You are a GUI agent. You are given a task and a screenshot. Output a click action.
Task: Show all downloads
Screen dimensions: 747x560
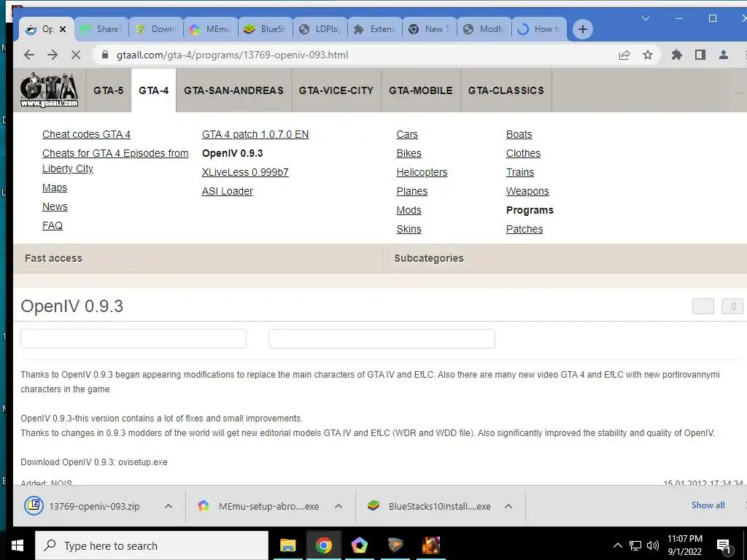(x=708, y=505)
